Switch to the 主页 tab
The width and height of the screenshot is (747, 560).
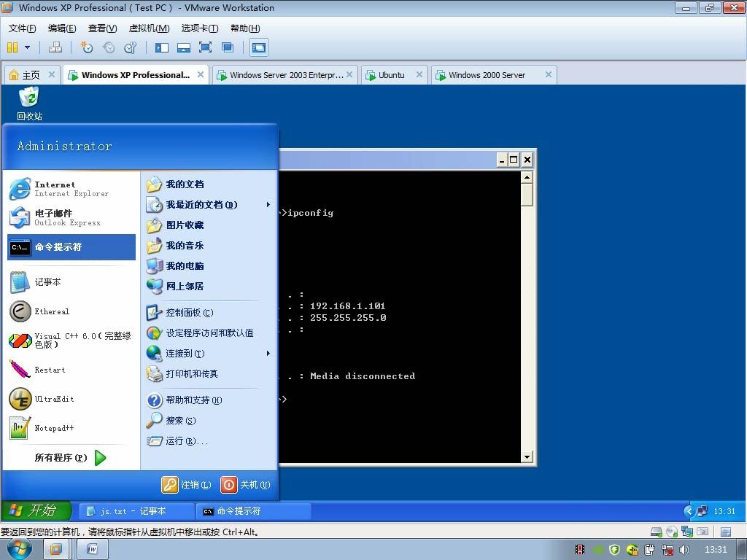point(31,75)
